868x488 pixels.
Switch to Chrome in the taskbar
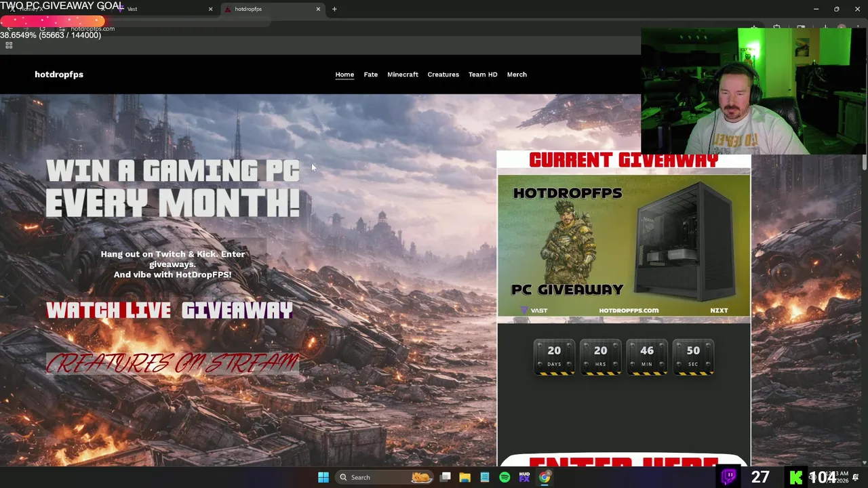click(x=545, y=477)
